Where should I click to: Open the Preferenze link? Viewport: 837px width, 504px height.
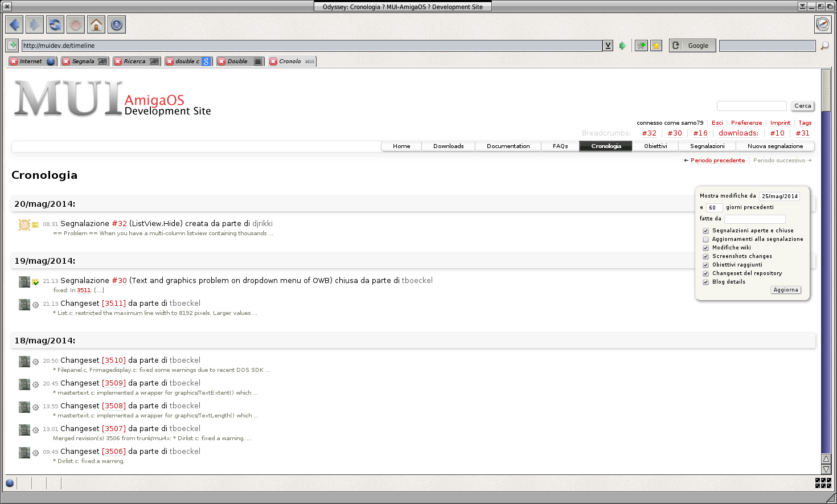tap(746, 123)
